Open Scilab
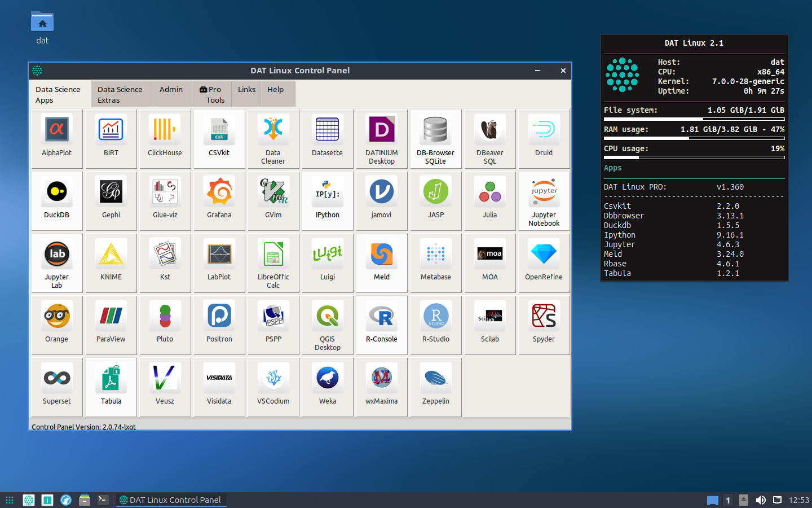This screenshot has width=812, height=508. [490, 325]
